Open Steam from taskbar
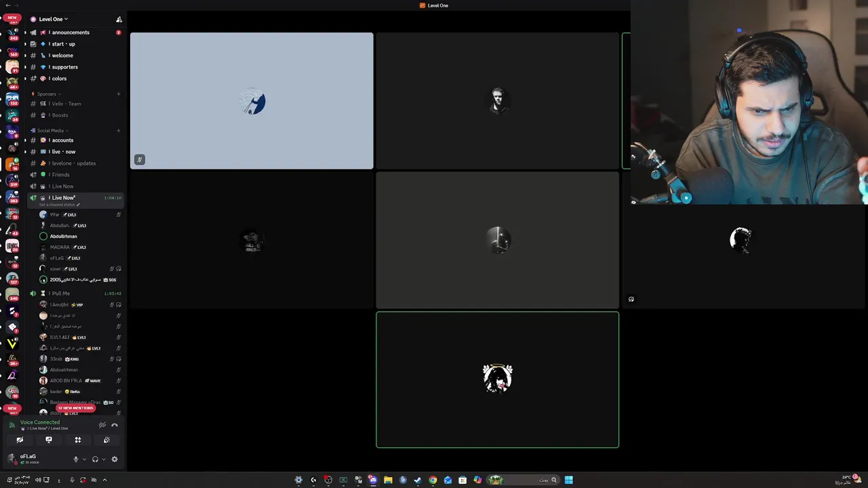Viewport: 868px width, 488px height. click(x=418, y=480)
